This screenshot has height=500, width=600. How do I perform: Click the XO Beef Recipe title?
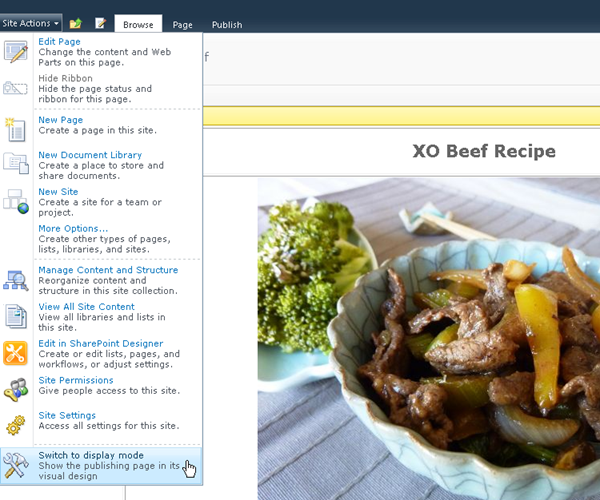(x=484, y=151)
